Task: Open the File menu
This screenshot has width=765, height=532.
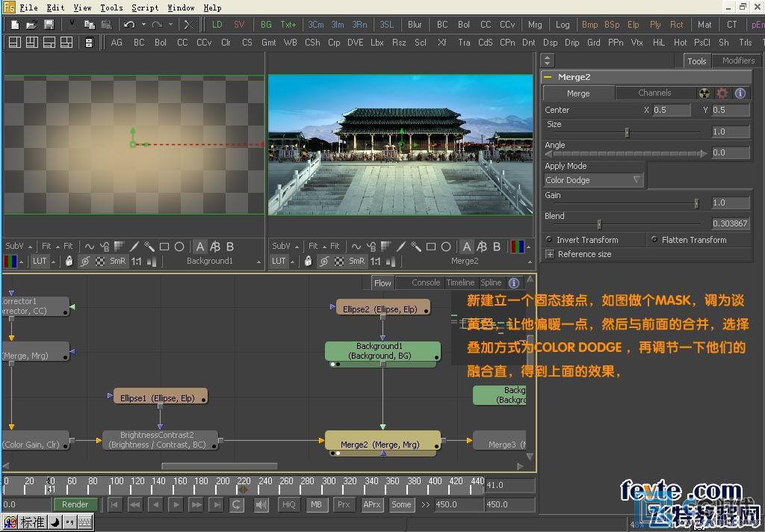Action: (28, 7)
